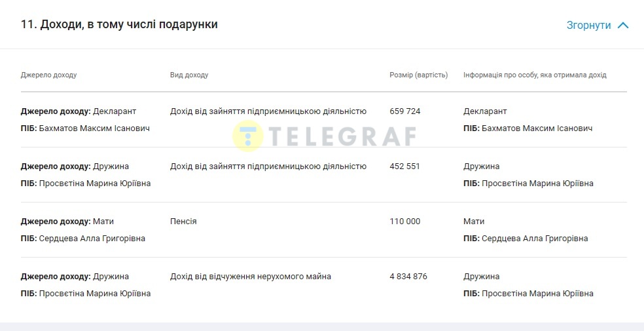
Task: Click 'Сердцева Алла Григорівна' in the recipient column
Action: 535,239
